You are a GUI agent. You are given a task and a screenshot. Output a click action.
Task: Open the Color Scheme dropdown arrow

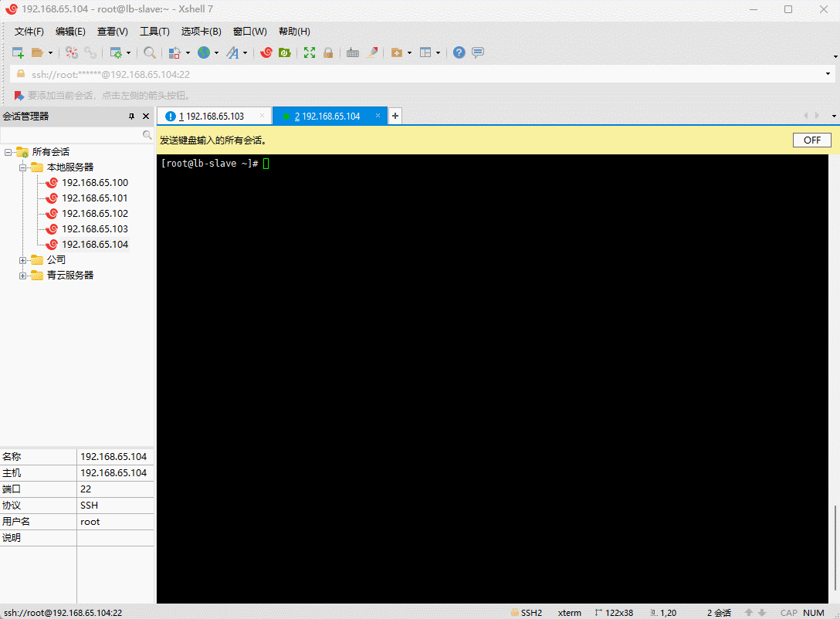pyautogui.click(x=188, y=52)
